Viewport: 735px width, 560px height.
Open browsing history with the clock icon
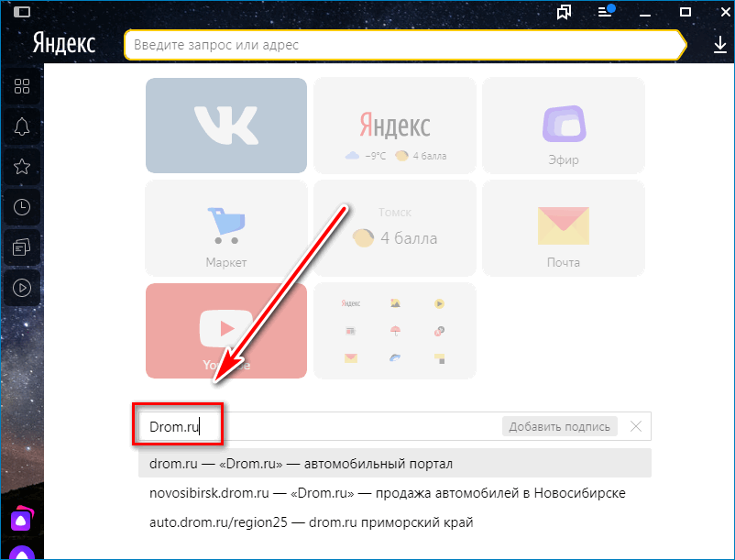(x=21, y=207)
